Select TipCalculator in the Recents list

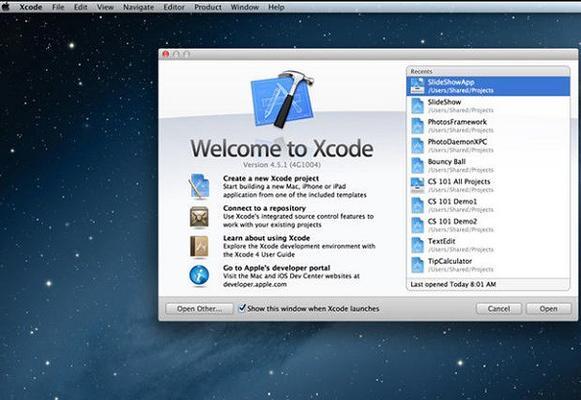tap(488, 265)
